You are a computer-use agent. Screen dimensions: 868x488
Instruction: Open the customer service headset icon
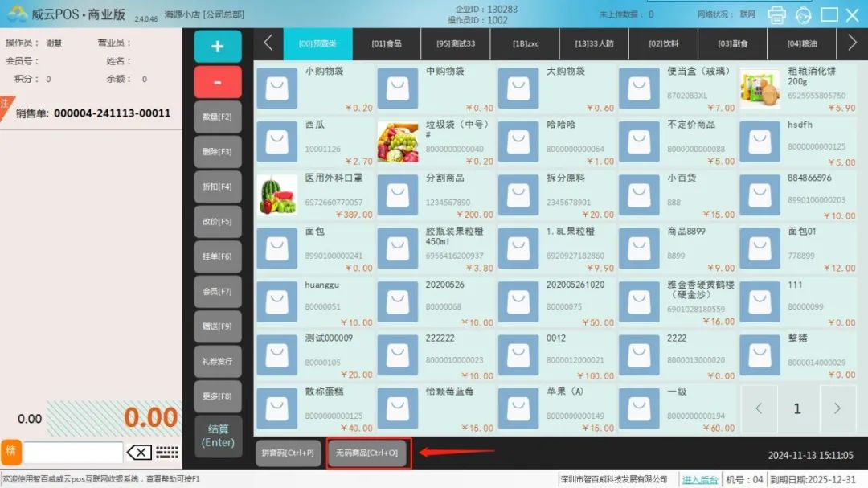803,15
